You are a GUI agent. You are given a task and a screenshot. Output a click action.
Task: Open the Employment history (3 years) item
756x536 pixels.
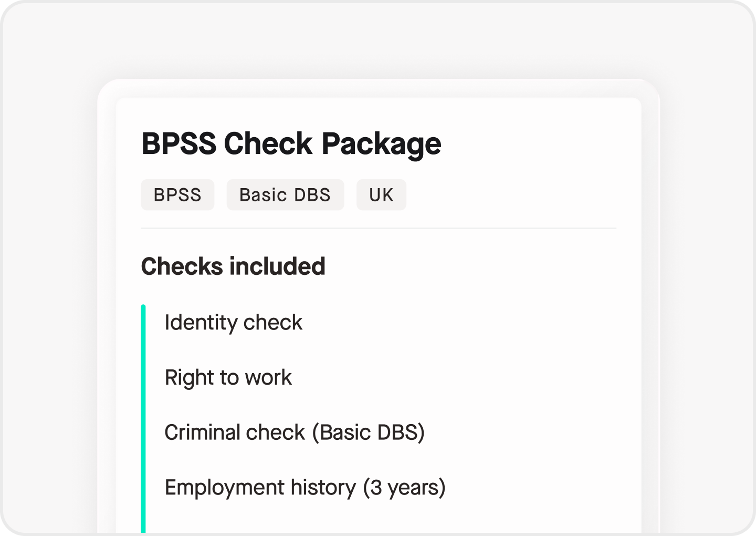(x=305, y=488)
